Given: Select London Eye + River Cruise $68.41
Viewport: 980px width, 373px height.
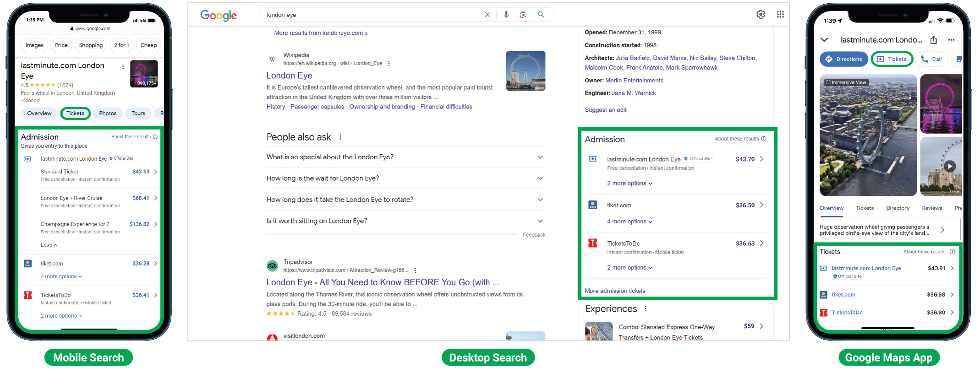Looking at the screenshot, I should pyautogui.click(x=99, y=201).
